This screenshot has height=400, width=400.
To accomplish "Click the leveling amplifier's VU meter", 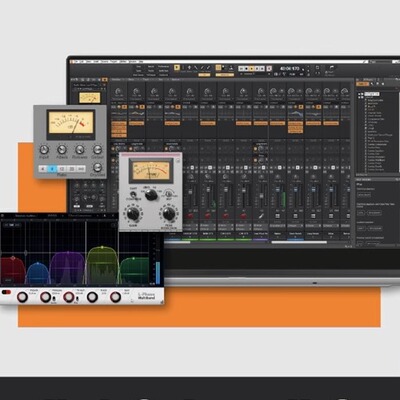I will pos(151,170).
